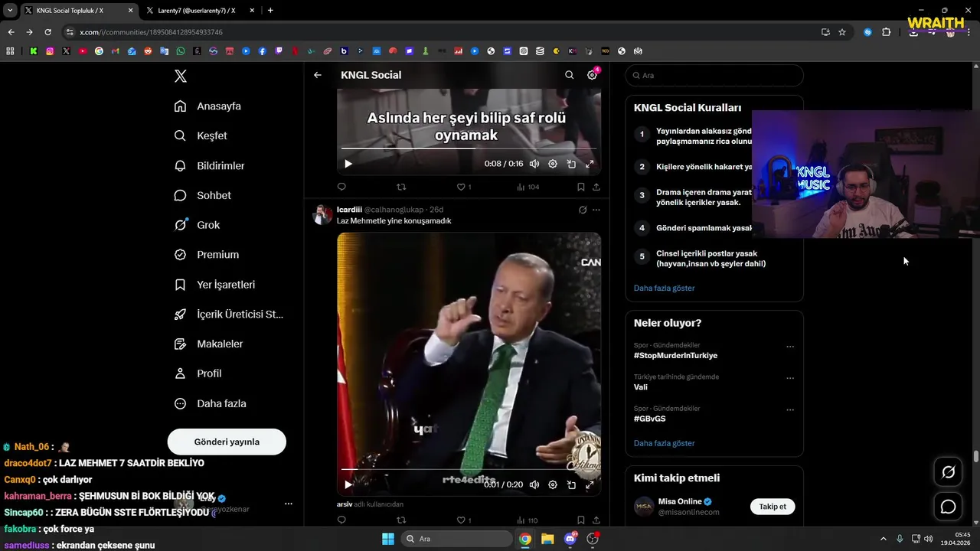Expand Daha fazla sidebar menu

pos(210,403)
